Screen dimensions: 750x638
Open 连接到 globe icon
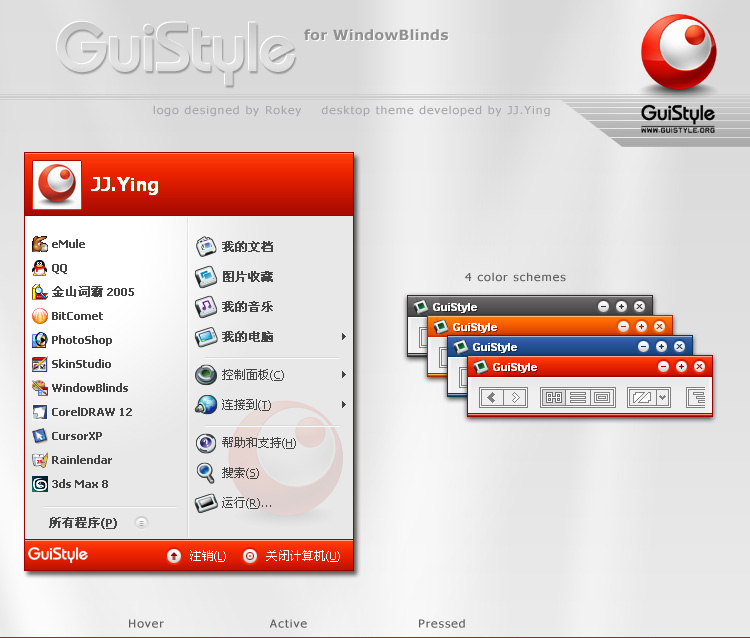206,405
